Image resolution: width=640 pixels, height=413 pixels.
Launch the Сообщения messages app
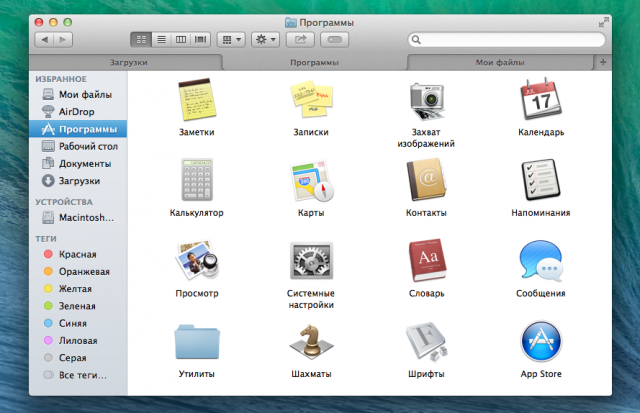tap(541, 263)
